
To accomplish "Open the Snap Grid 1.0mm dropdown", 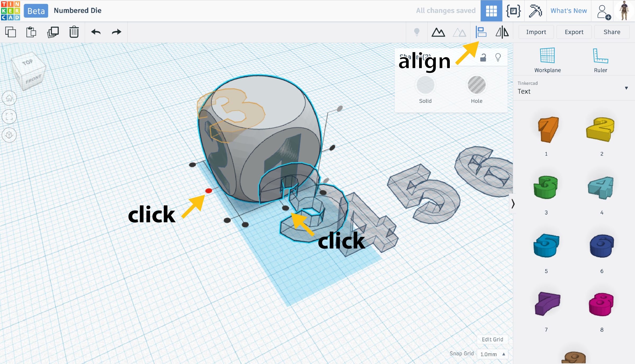I will click(492, 354).
